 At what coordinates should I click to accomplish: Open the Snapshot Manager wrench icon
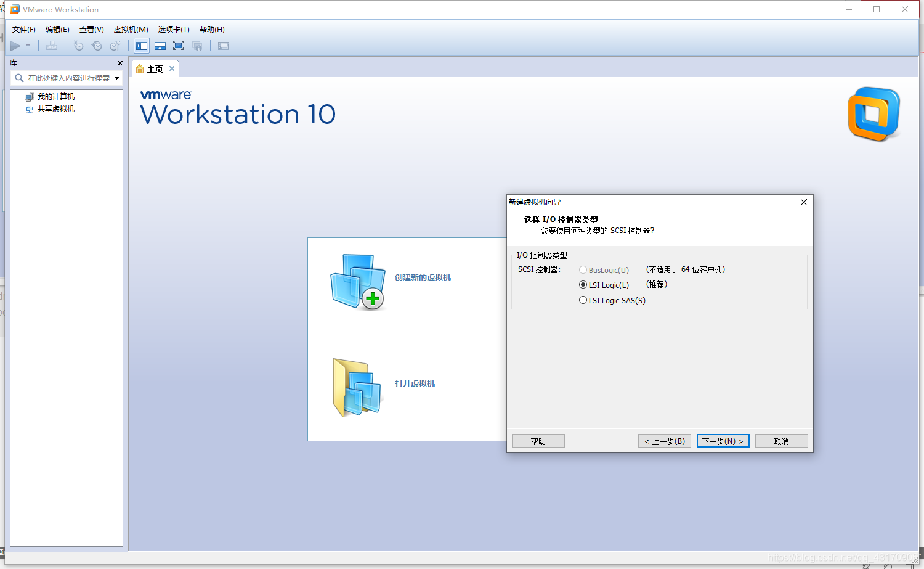115,46
